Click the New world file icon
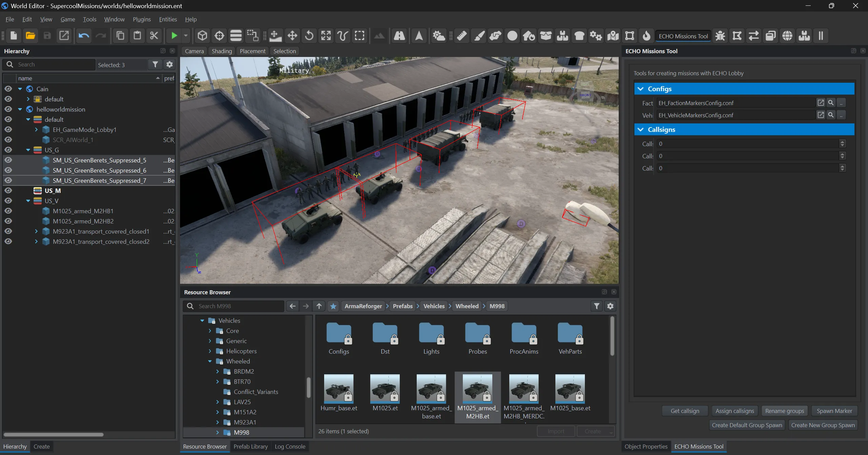Viewport: 868px width, 455px height. coord(14,36)
